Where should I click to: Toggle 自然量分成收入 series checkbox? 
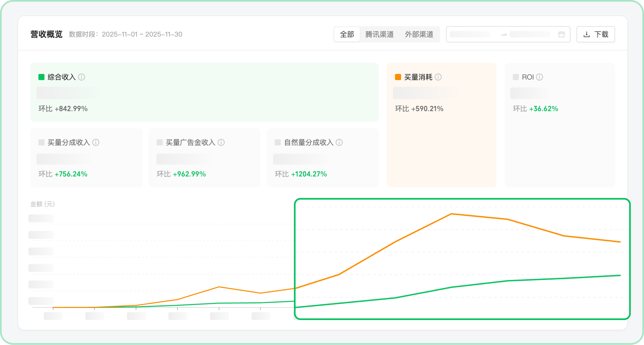pos(278,142)
